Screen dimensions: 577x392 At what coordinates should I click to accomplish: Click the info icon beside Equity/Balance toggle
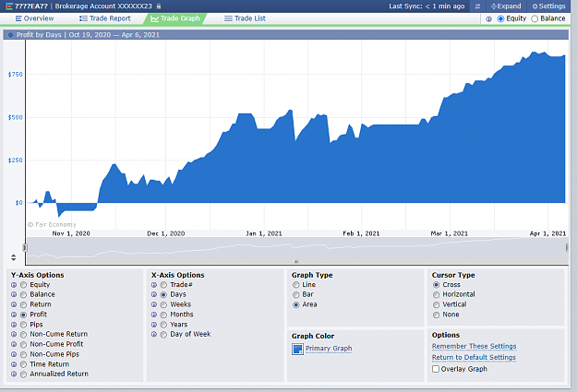point(488,19)
